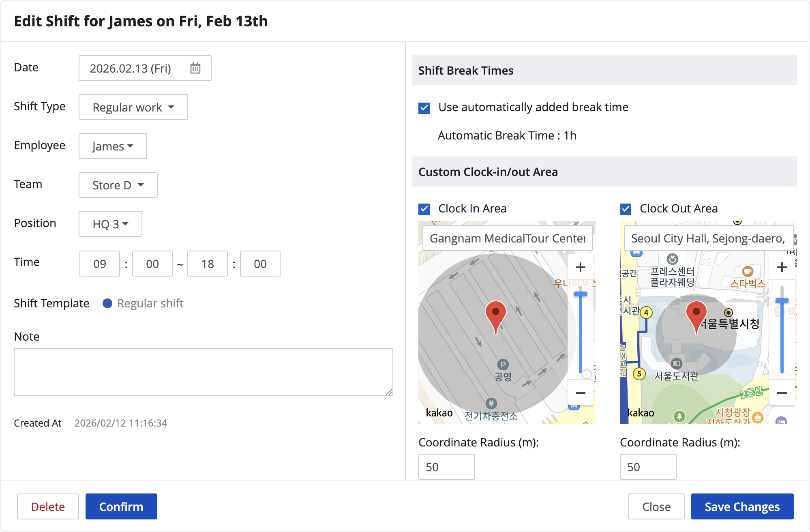The image size is (810, 532).
Task: Click the Clock Out map zoom slider
Action: pos(782,300)
